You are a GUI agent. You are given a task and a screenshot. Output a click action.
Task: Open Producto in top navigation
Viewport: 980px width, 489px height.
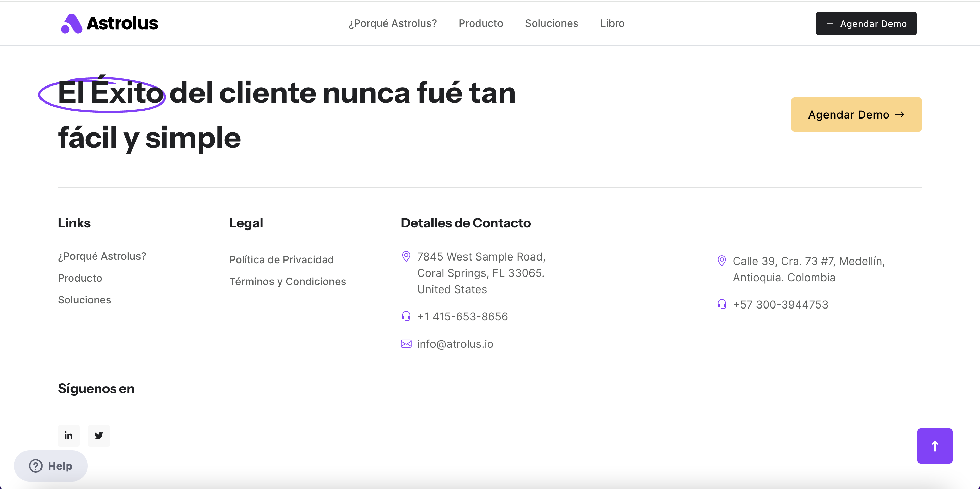(x=481, y=23)
